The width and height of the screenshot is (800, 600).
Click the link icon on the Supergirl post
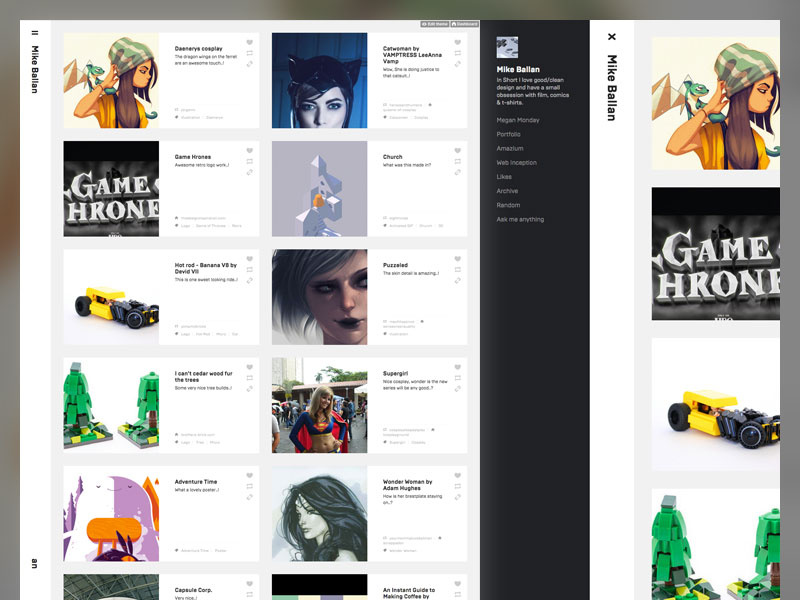pos(458,388)
